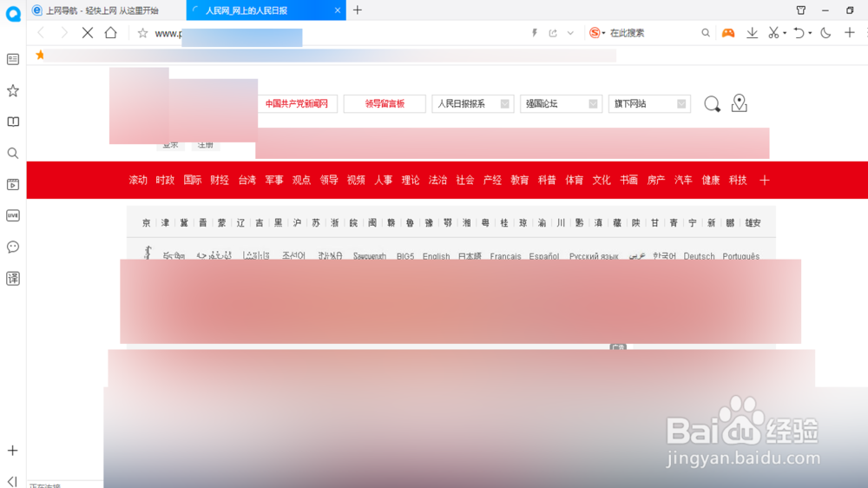868x488 pixels.
Task: Open the reading book icon in sidebar
Action: (13, 122)
